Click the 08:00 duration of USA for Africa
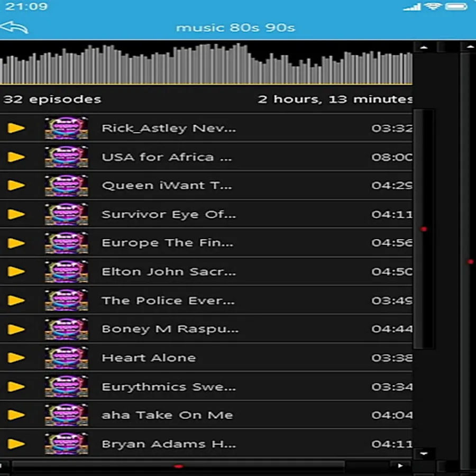 [392, 157]
